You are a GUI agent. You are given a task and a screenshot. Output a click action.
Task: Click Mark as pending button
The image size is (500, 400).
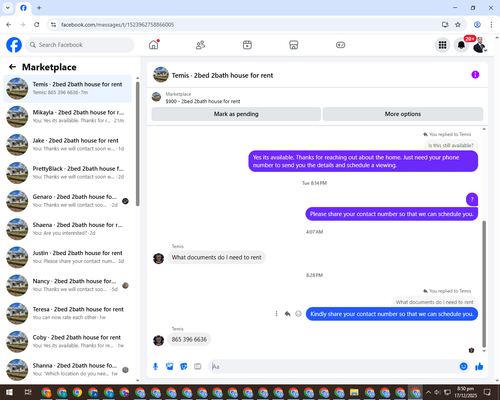click(x=236, y=114)
